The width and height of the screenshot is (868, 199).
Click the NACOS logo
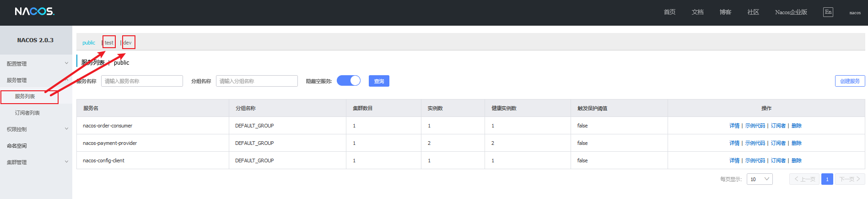point(34,11)
